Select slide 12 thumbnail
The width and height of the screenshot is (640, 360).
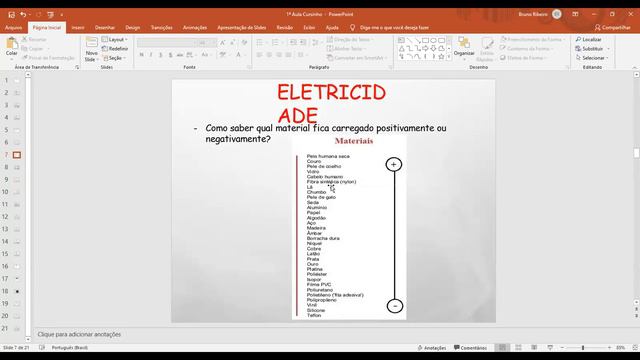17,217
